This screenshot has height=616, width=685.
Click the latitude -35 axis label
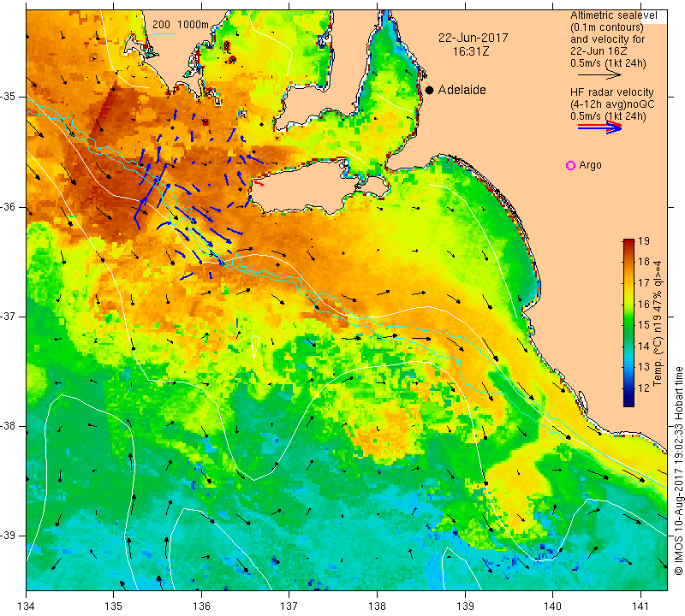[x=8, y=97]
